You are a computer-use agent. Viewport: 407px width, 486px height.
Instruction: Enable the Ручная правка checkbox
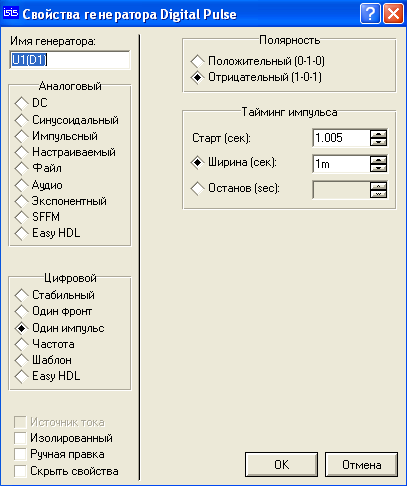pyautogui.click(x=20, y=454)
